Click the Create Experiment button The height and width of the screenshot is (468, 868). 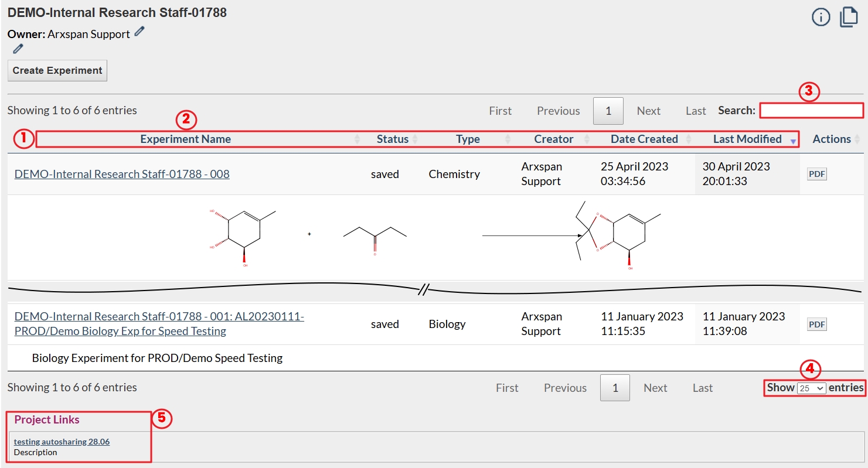57,70
